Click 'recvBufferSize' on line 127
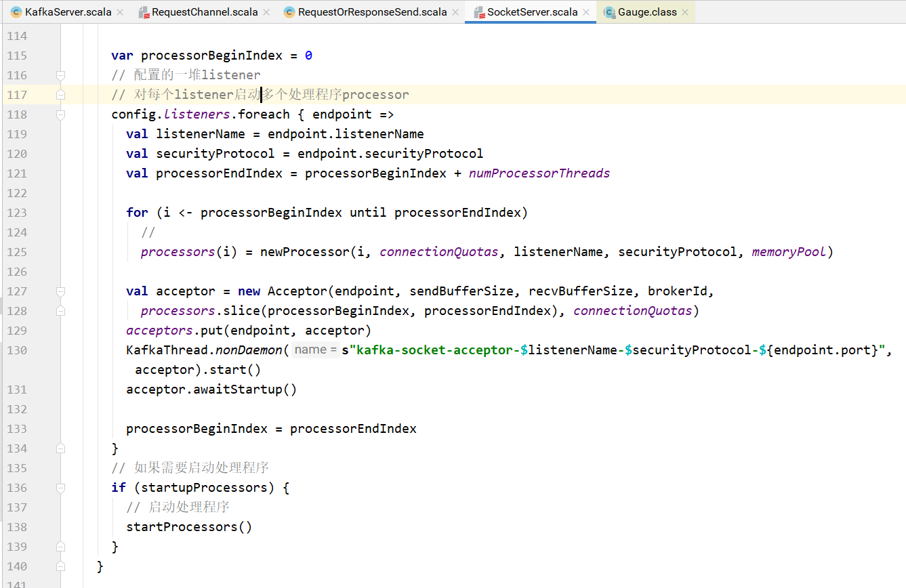Screen dimensions: 906x588 [580, 291]
